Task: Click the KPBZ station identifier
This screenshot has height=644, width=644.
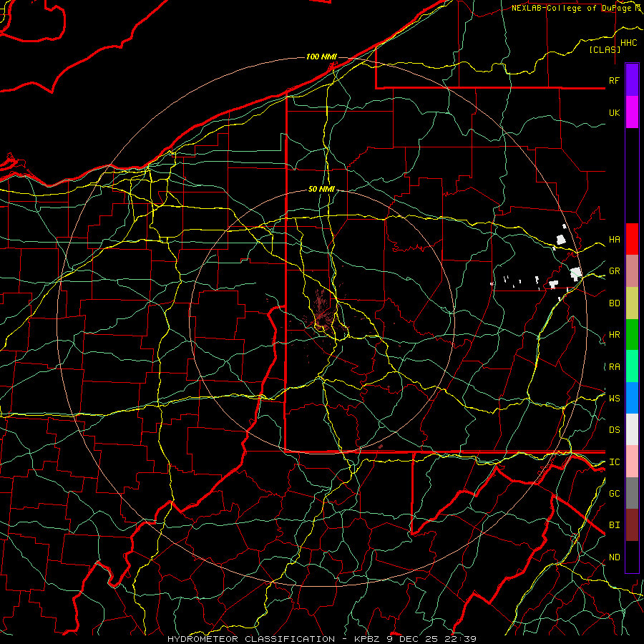Action: (x=368, y=639)
